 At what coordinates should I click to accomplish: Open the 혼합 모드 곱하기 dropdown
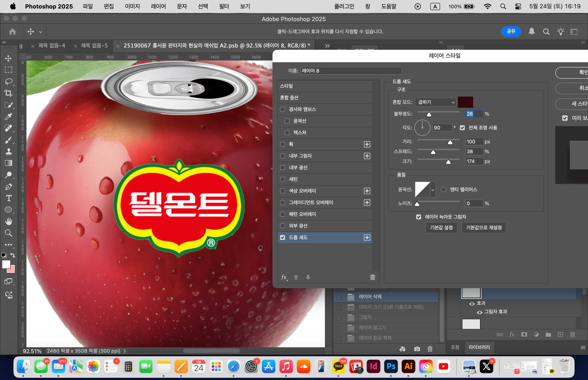(x=435, y=102)
